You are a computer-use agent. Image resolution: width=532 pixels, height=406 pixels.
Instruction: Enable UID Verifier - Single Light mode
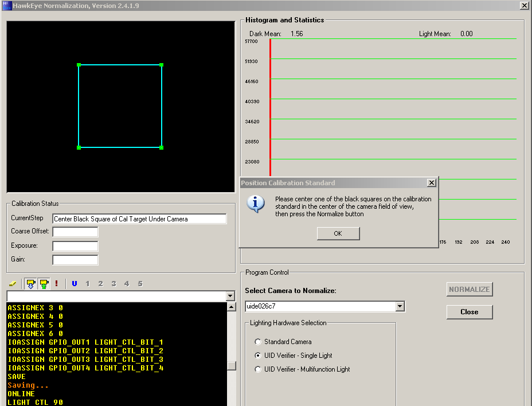pos(259,356)
